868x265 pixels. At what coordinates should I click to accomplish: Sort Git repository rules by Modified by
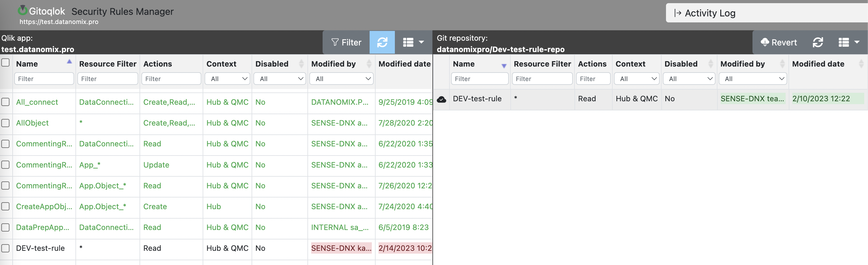coord(782,64)
